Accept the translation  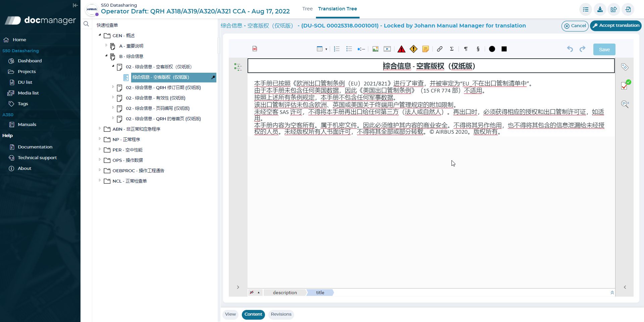(x=616, y=26)
